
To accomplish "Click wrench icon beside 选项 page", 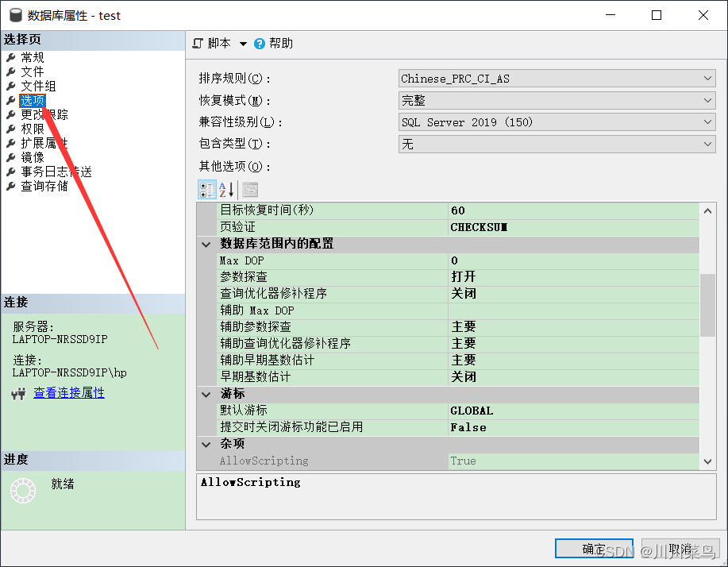I will click(10, 100).
